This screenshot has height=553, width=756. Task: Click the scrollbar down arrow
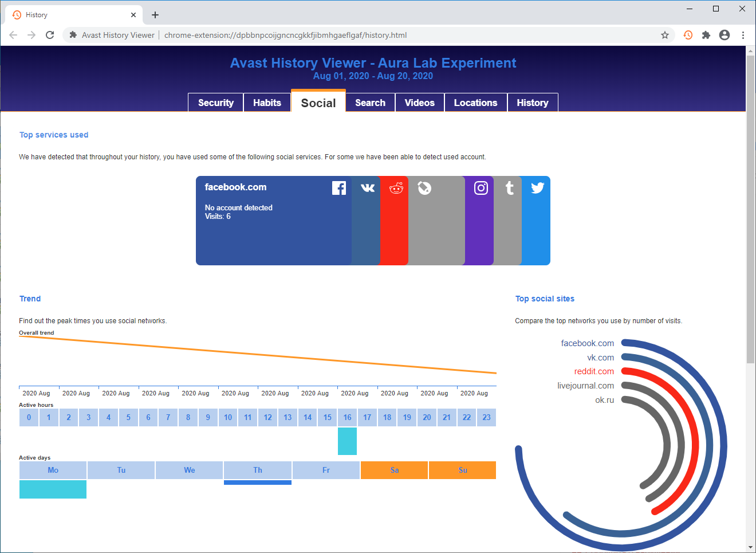[x=750, y=548]
